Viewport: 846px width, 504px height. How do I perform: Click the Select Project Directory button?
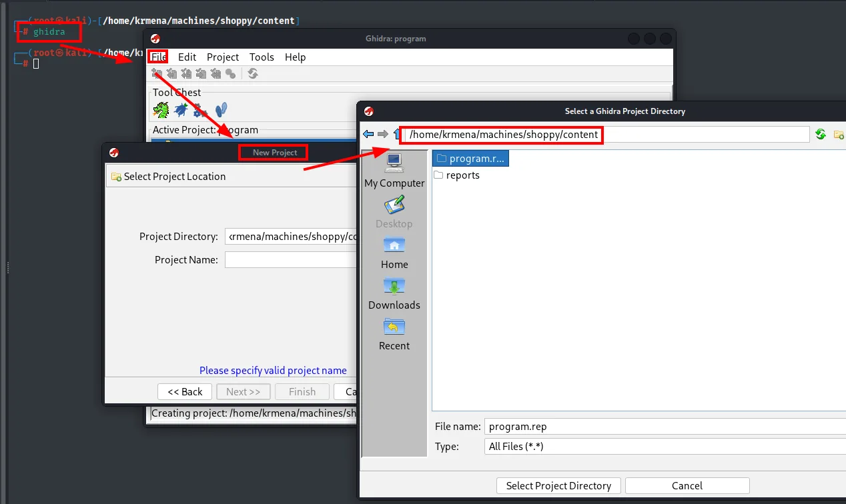[x=558, y=485]
